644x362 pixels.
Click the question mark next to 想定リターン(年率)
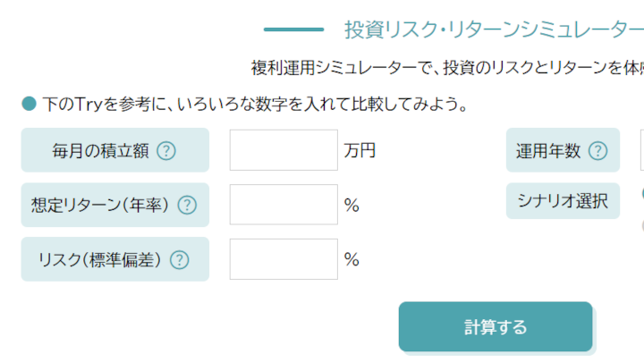pyautogui.click(x=186, y=206)
